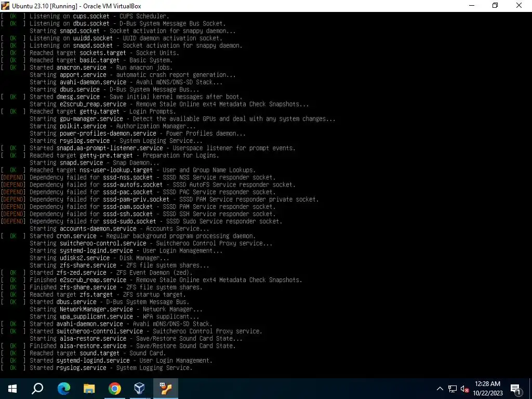
Task: Select the running Ubuntu VM taskbar icon
Action: [x=166, y=389]
